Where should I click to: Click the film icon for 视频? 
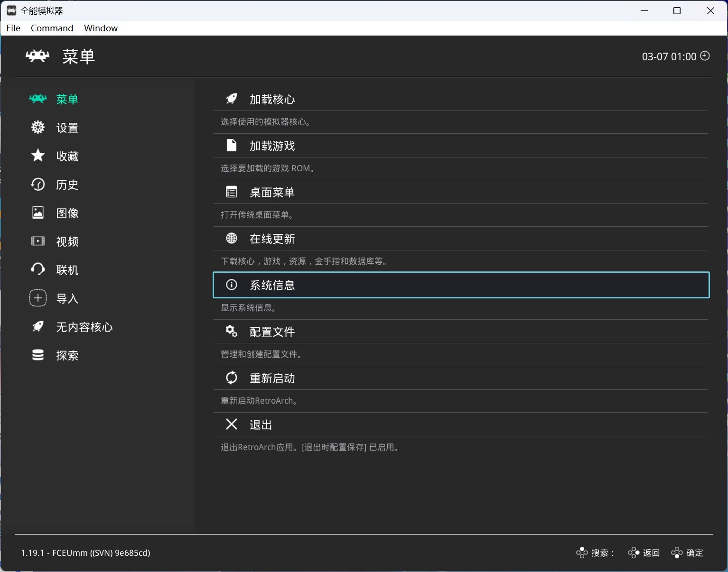(38, 241)
